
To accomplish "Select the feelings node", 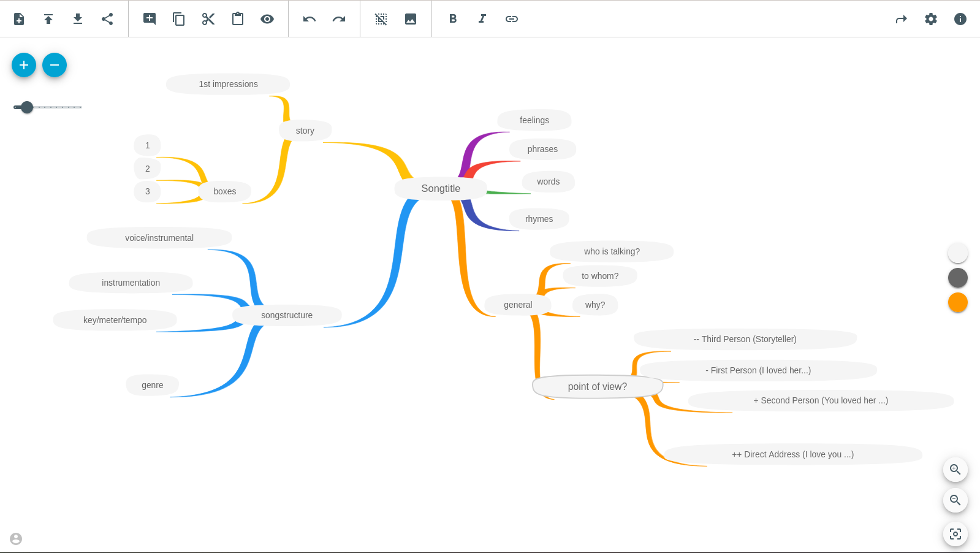I will pos(534,120).
